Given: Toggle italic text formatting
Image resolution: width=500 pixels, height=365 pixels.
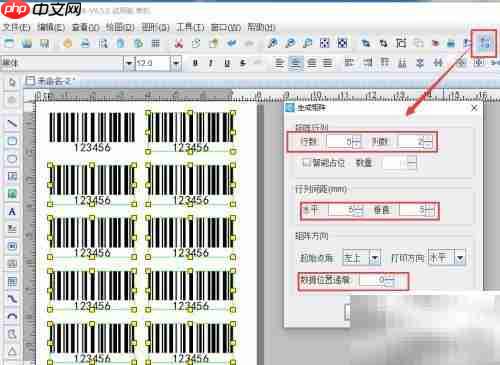Looking at the screenshot, I should pos(211,63).
